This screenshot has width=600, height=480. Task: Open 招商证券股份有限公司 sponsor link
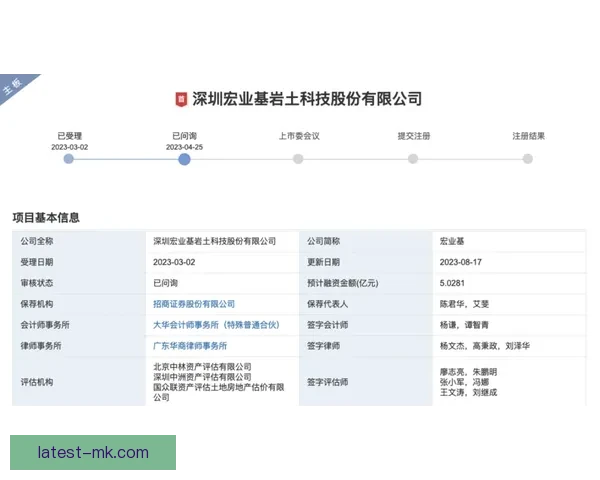(x=194, y=304)
